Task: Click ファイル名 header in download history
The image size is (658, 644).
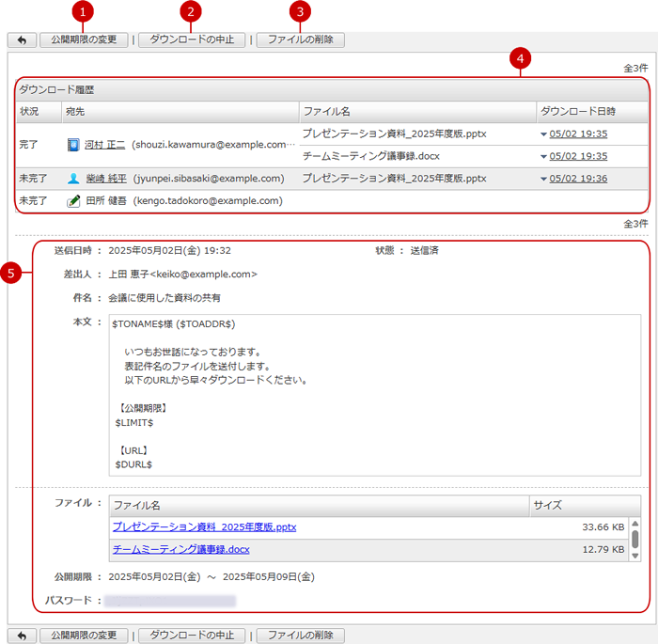Action: [x=417, y=112]
